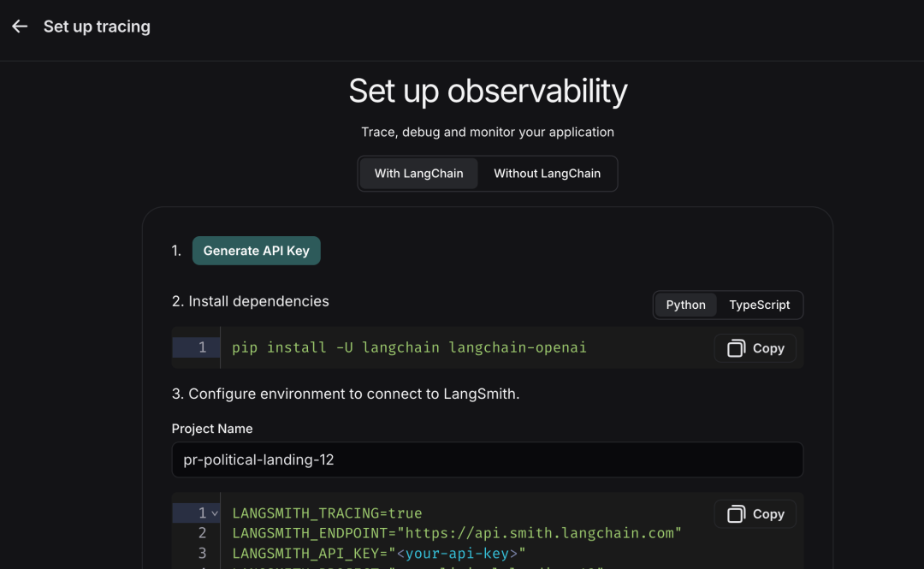Click the Project Name field label
This screenshot has width=924, height=569.
tap(212, 429)
